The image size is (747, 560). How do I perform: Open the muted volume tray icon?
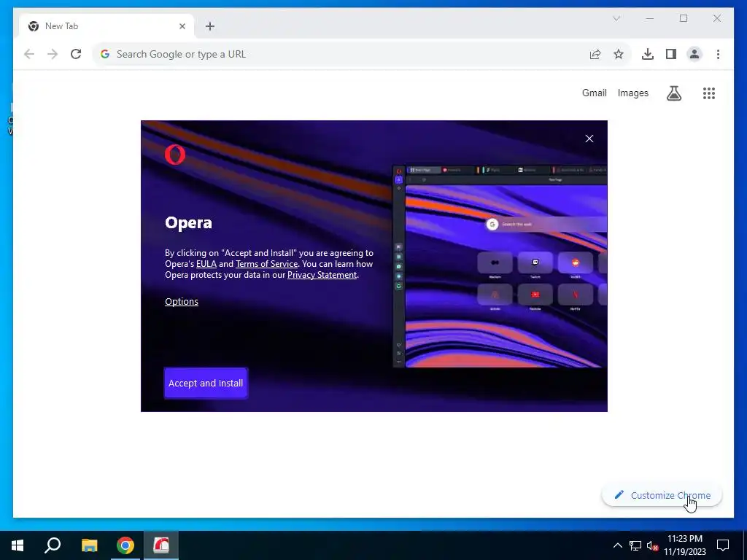click(x=652, y=545)
